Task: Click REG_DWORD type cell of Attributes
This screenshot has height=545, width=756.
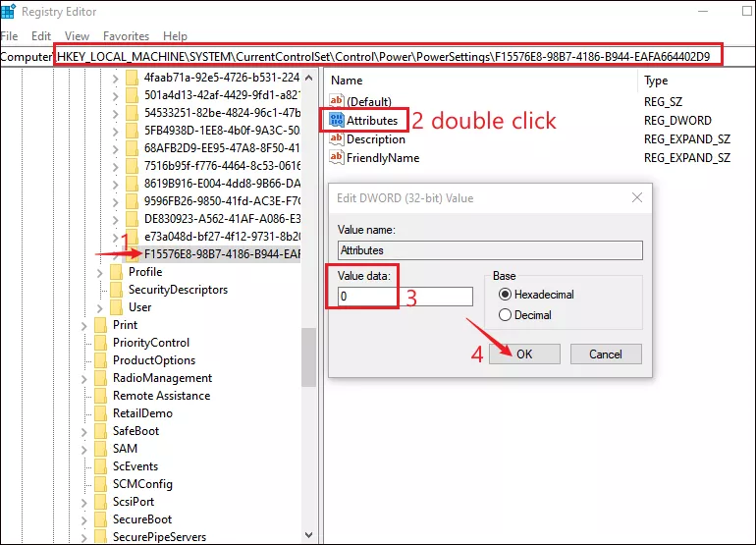Action: 677,121
